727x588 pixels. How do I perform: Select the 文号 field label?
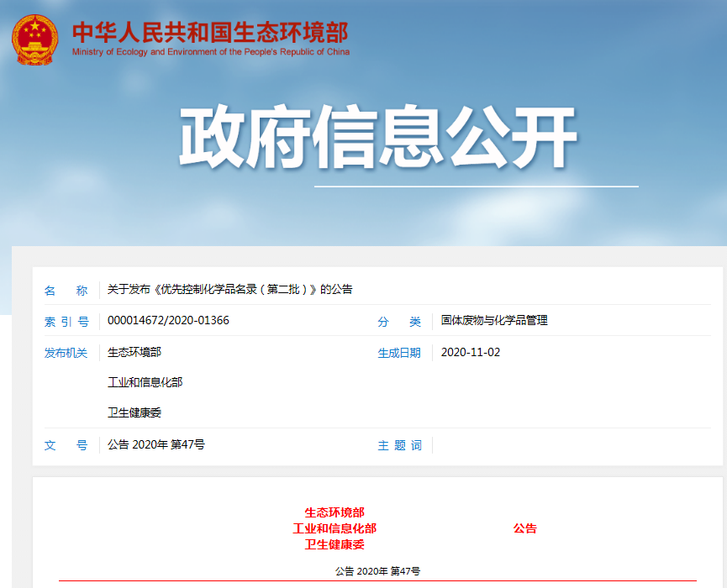[66, 445]
